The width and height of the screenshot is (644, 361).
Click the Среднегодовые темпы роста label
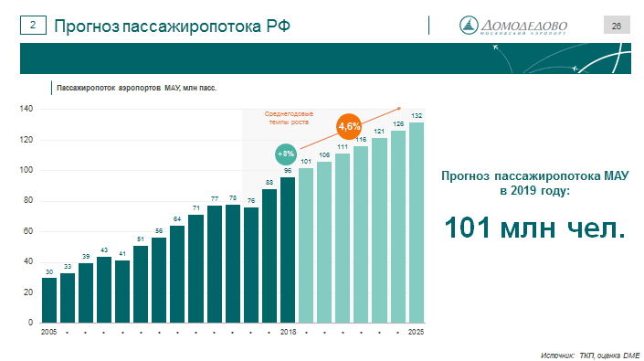coord(289,118)
